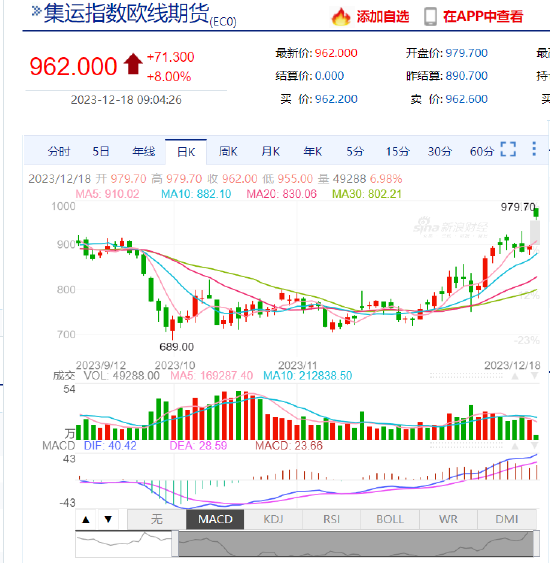
Task: Click the MA20: 830.06 legend label
Action: click(x=281, y=194)
